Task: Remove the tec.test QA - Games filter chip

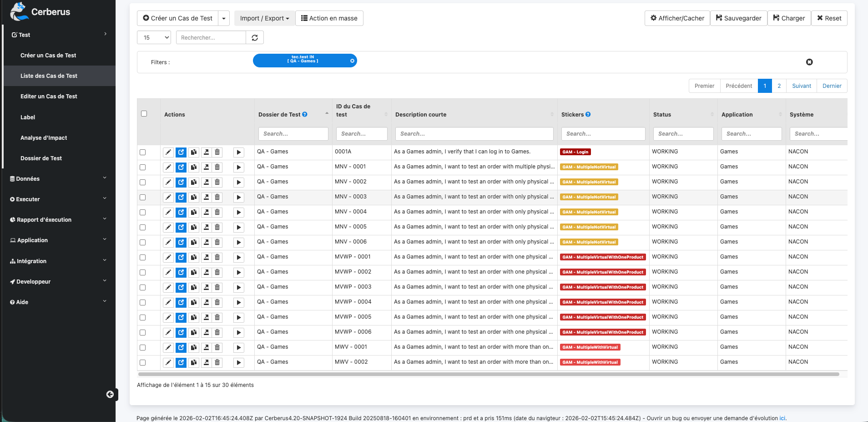Action: point(352,61)
